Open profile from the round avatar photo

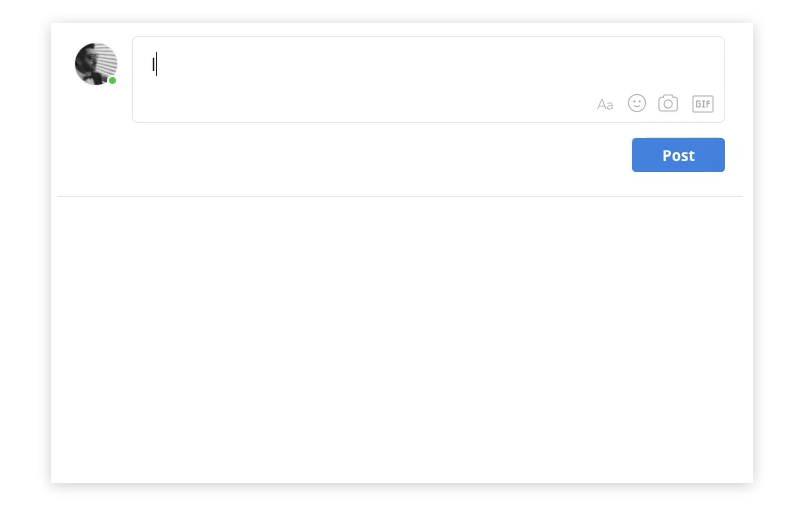coord(96,64)
